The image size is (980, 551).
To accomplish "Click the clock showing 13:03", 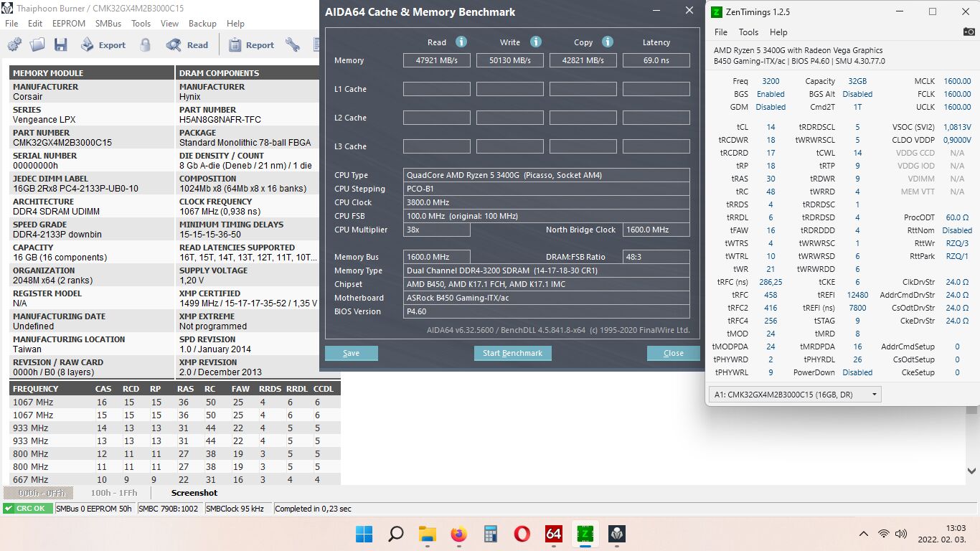I will pos(956,528).
